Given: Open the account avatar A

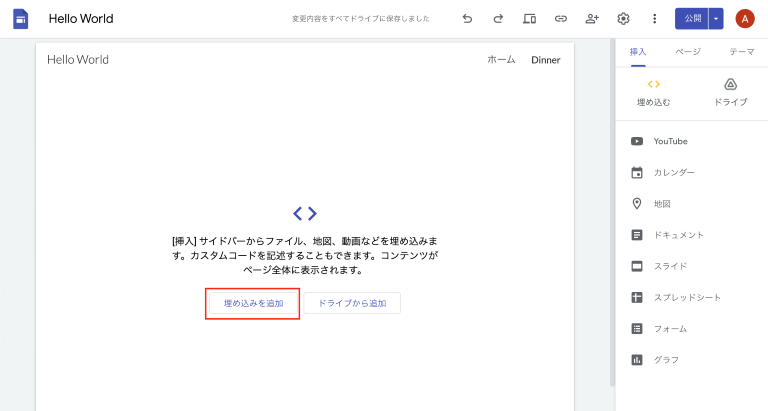Looking at the screenshot, I should click(x=744, y=18).
